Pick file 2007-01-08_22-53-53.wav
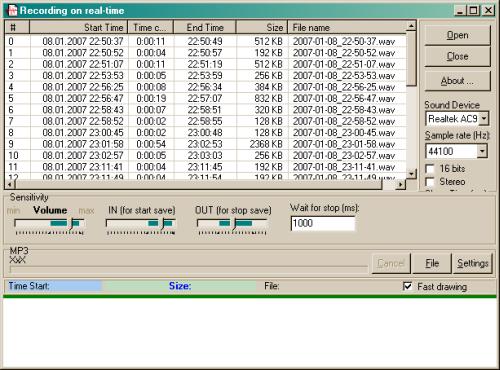This screenshot has width=500, height=370. point(344,76)
